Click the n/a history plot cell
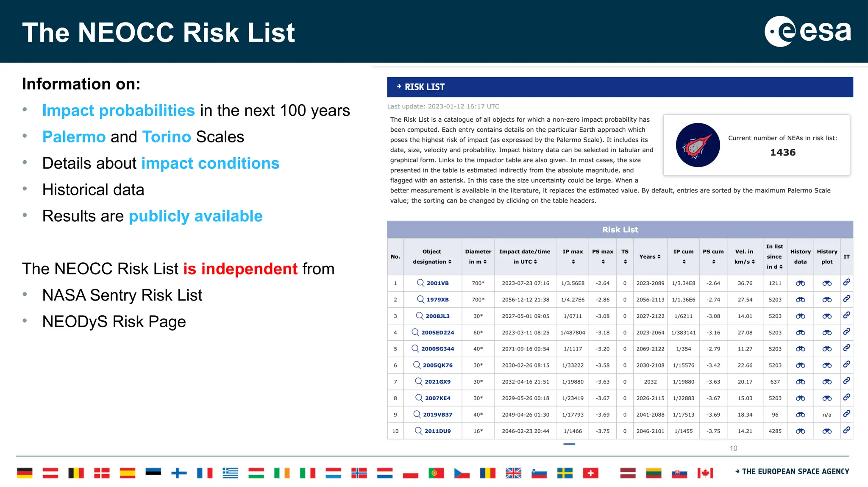868x487 pixels. tap(827, 415)
